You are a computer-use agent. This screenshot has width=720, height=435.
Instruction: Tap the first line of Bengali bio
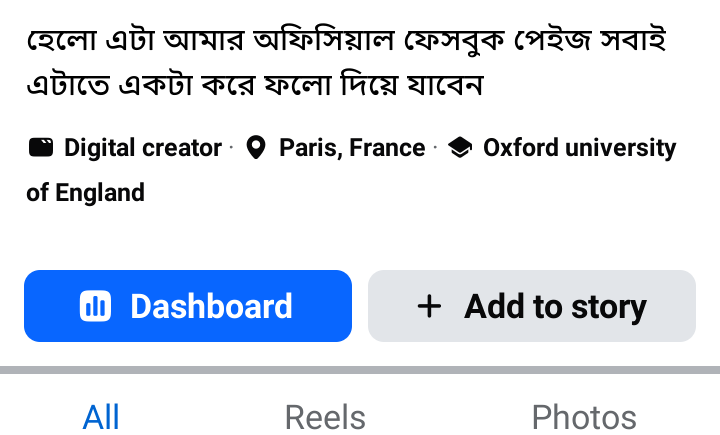[346, 42]
